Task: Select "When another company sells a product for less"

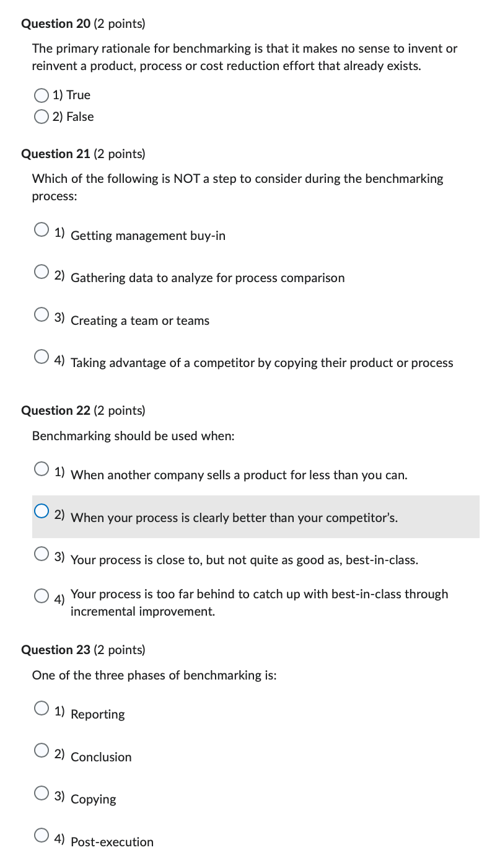Action: tap(42, 469)
